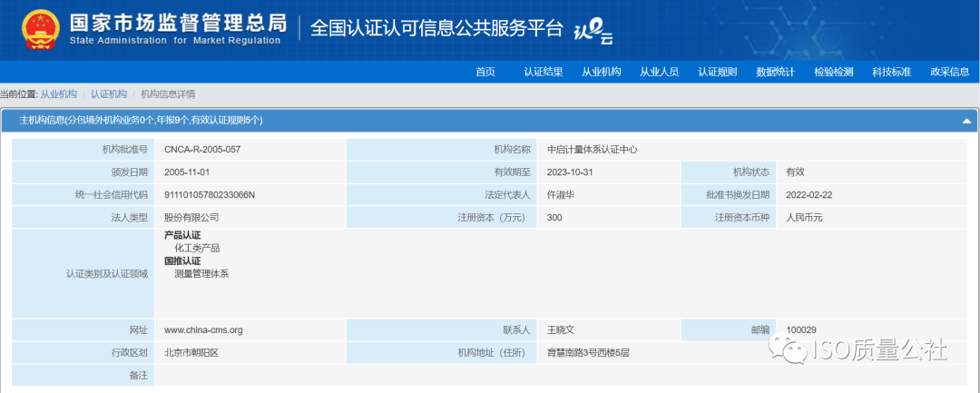Select the approval number CNCA-R-2005-057

202,150
